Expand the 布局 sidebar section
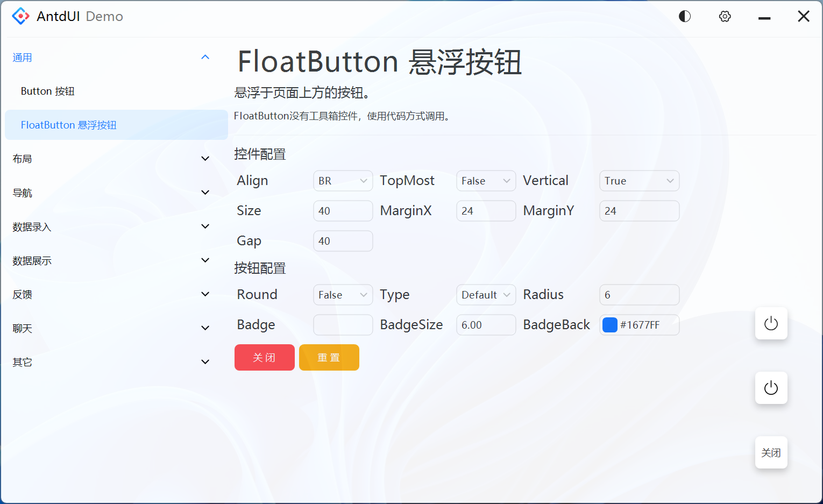 point(111,158)
